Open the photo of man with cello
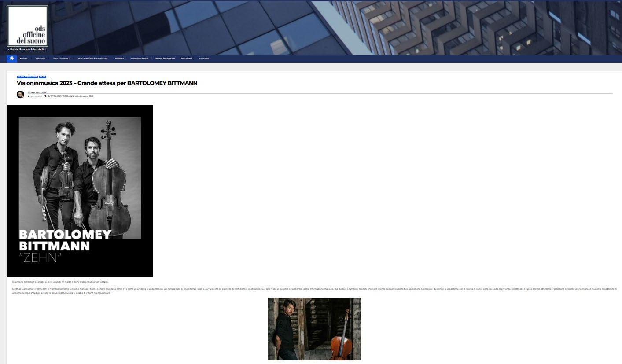622x364 pixels. click(x=314, y=329)
